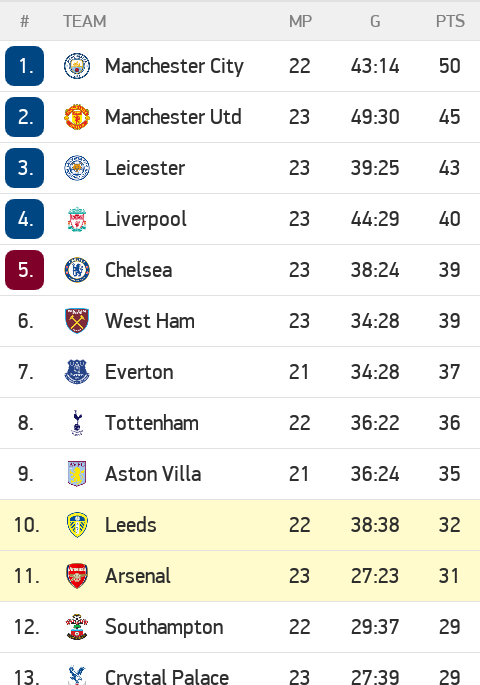Click the Manchester City club crest

click(77, 66)
